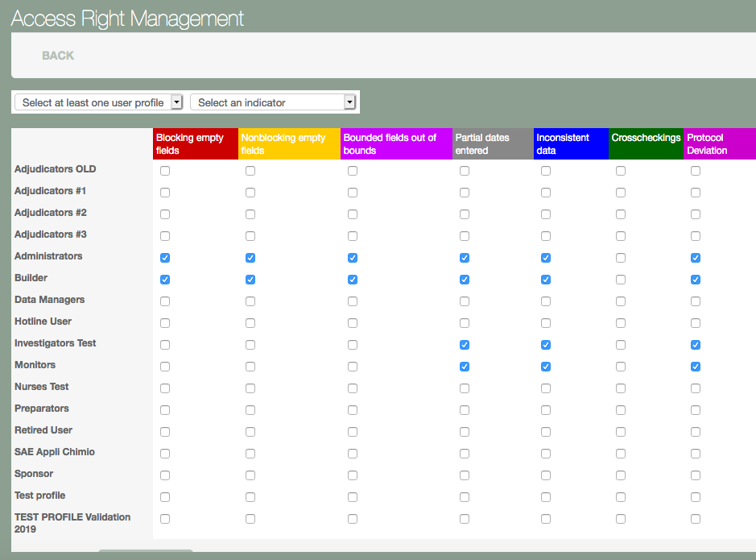This screenshot has height=560, width=756.
Task: Uncheck Monitors Protocol Deviation checkbox
Action: coord(696,367)
